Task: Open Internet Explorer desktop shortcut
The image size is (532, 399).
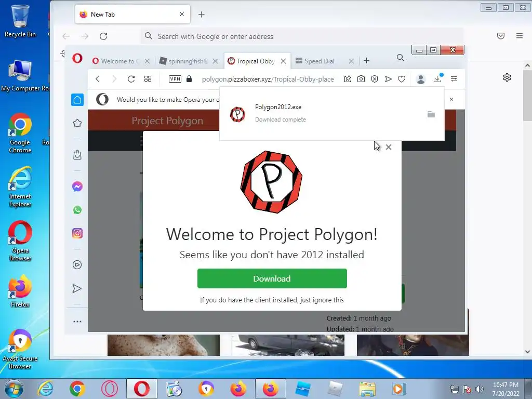Action: pyautogui.click(x=20, y=187)
